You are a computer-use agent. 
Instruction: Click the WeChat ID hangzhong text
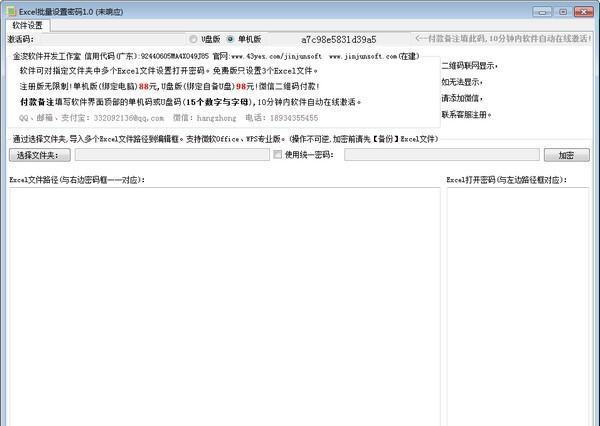(216, 118)
